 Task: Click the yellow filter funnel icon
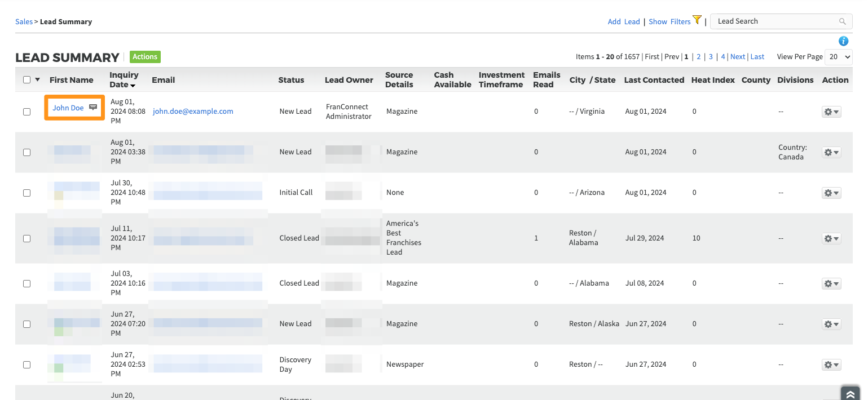pos(697,20)
